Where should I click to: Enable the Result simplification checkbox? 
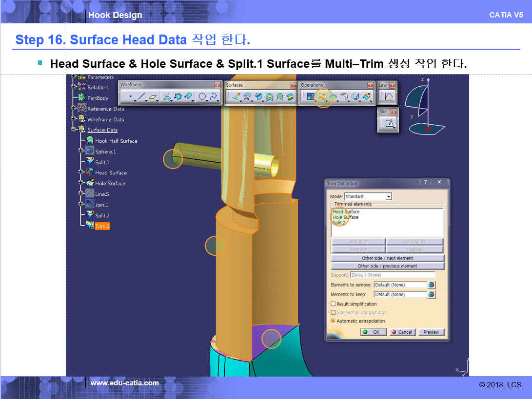point(333,304)
